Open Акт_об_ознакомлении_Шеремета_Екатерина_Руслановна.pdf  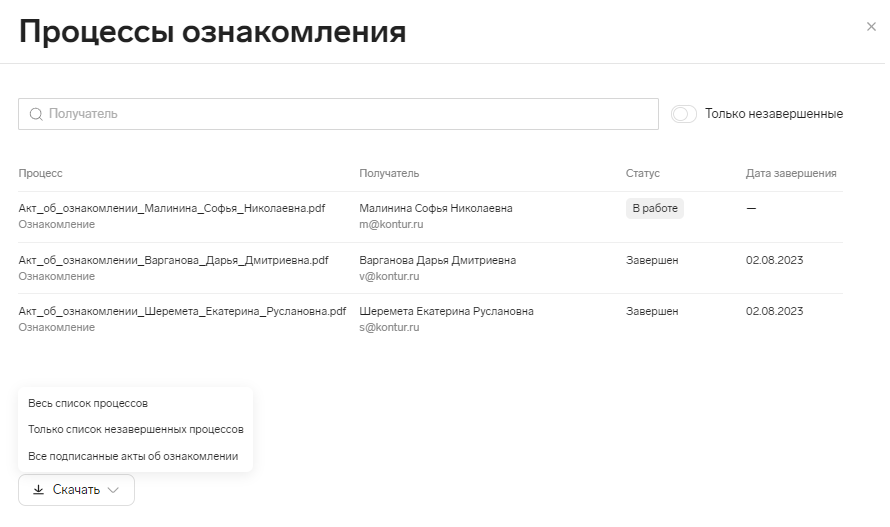(182, 311)
